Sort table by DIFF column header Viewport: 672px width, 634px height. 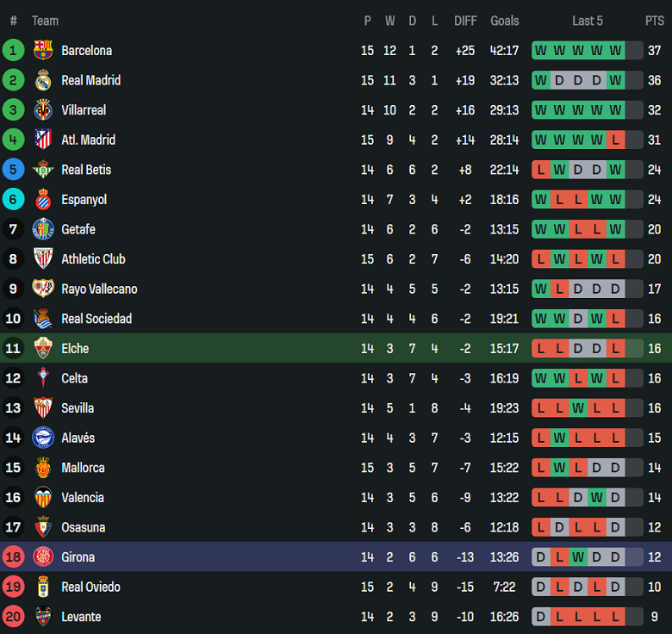click(465, 21)
